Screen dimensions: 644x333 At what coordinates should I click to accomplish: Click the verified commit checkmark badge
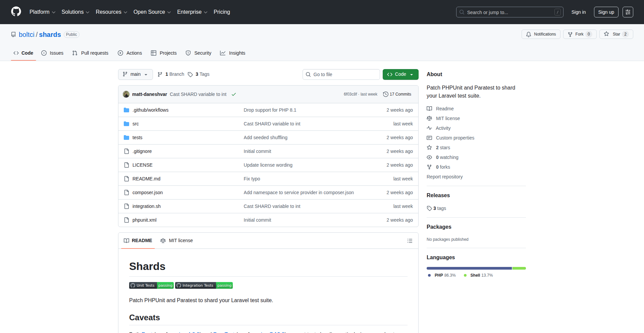coord(234,94)
